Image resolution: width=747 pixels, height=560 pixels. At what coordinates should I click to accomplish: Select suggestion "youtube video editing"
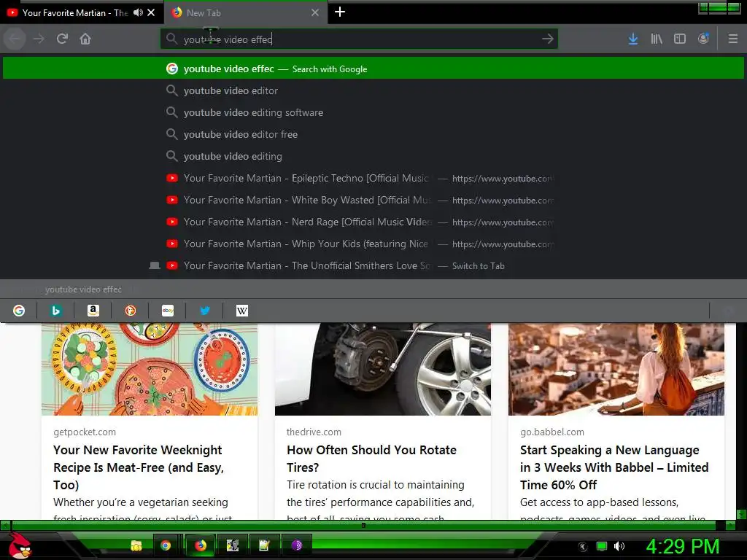pyautogui.click(x=373, y=156)
